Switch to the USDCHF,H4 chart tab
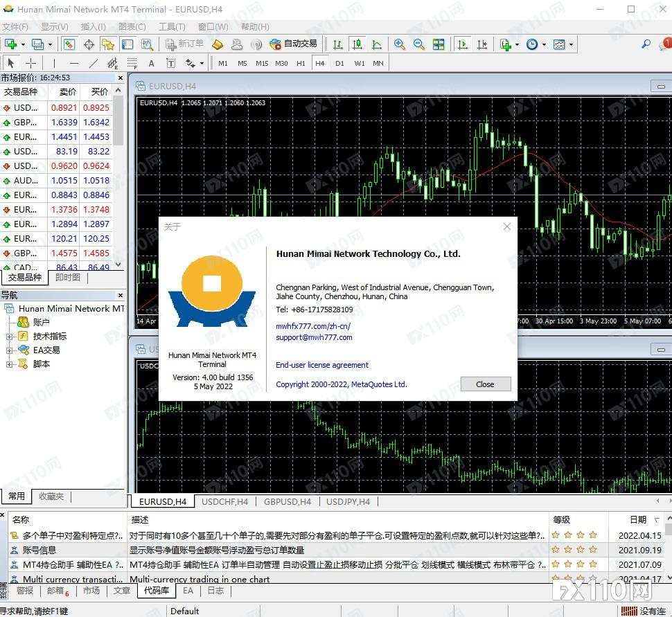 tap(224, 502)
